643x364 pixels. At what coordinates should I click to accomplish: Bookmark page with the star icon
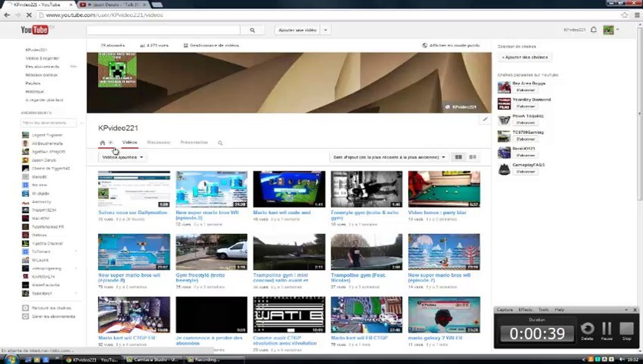625,15
